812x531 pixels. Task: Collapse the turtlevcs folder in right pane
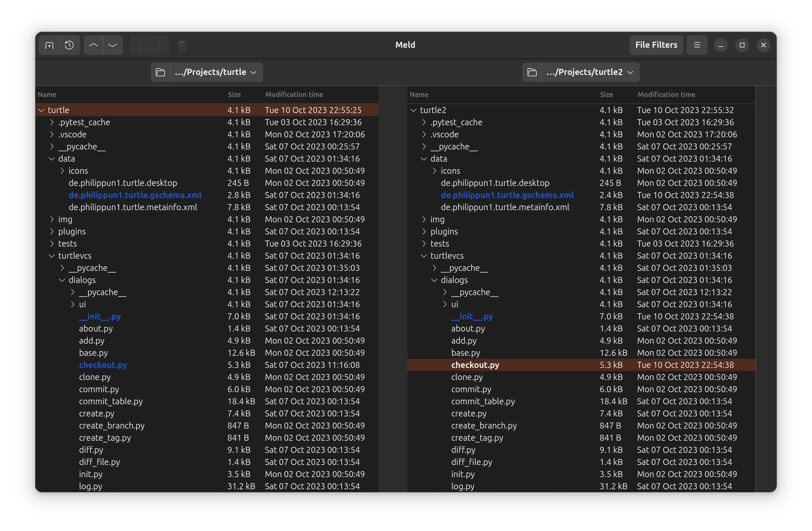424,256
